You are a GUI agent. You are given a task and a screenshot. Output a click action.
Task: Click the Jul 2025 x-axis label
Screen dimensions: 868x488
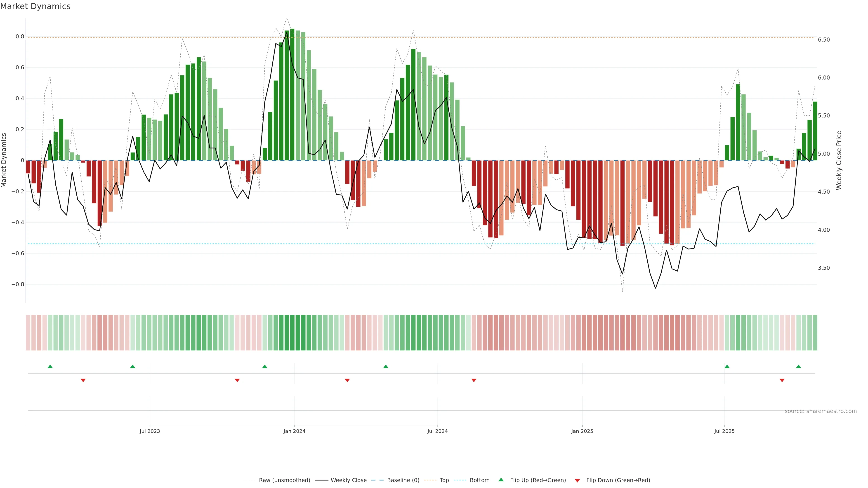pos(724,431)
